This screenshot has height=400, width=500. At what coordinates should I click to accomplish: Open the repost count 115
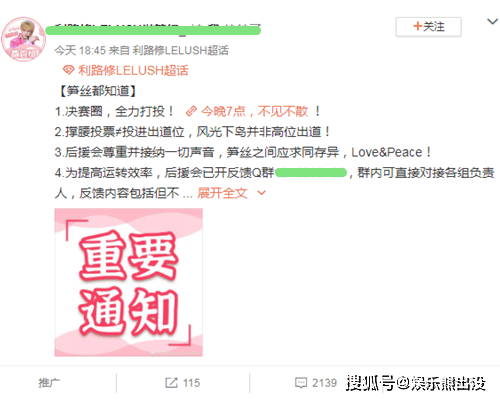point(191,383)
